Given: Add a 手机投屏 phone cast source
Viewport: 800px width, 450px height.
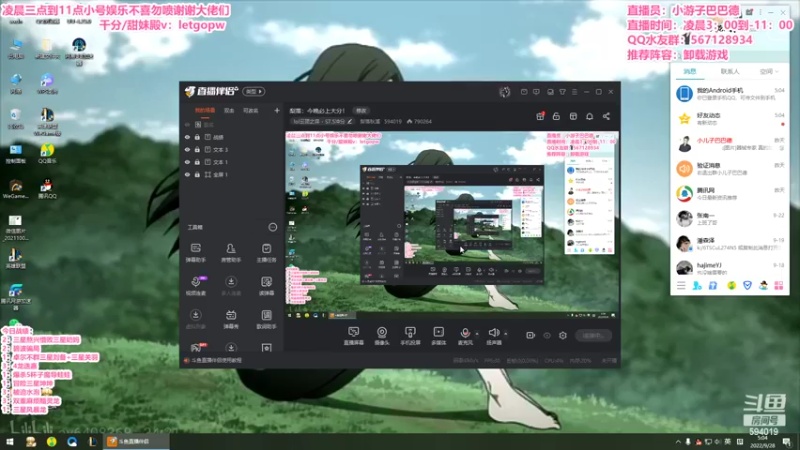Looking at the screenshot, I should [x=410, y=336].
